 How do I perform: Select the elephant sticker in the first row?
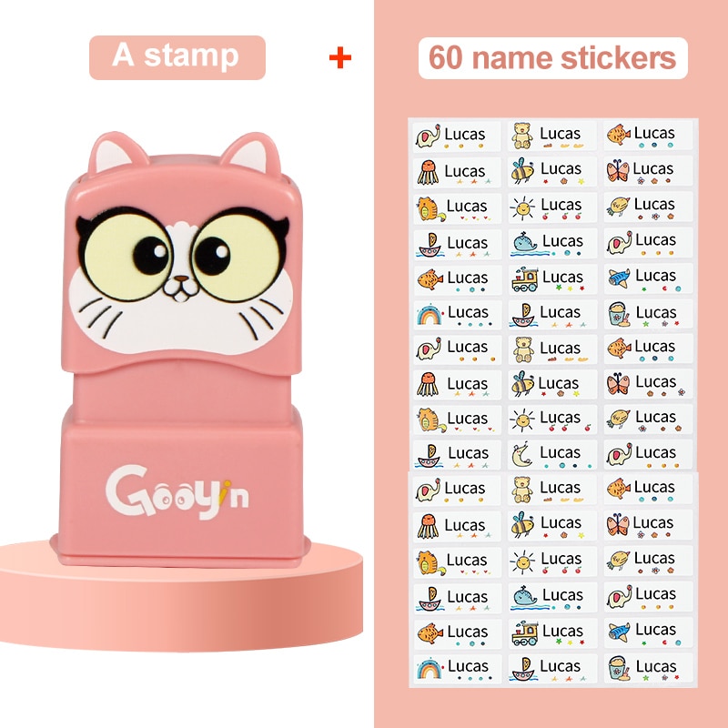(457, 136)
